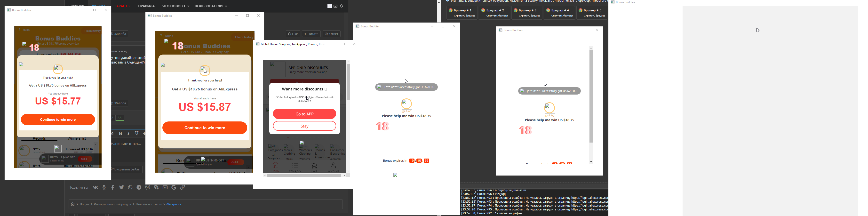Switch to Records tab in the US $15.77 window
The width and height of the screenshot is (868, 216).
[40, 139]
